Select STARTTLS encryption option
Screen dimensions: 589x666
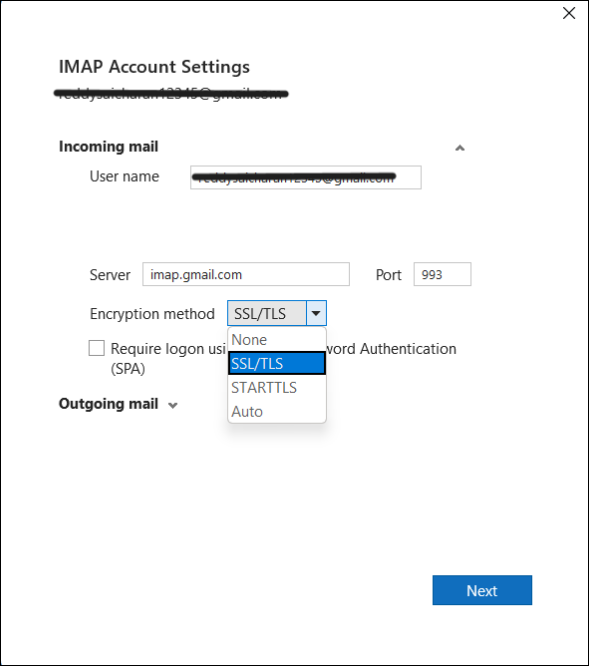[277, 387]
